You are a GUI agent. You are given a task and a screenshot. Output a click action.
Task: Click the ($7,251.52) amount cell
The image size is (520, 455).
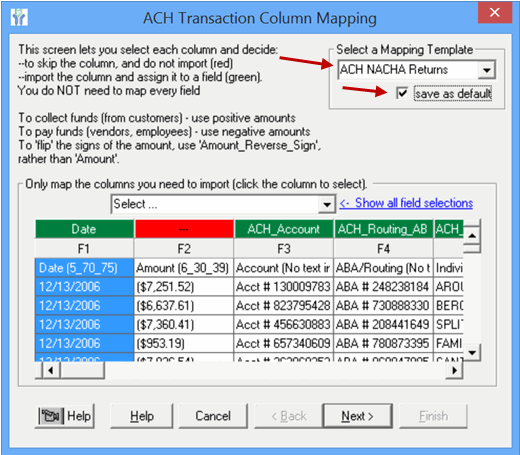click(x=184, y=287)
